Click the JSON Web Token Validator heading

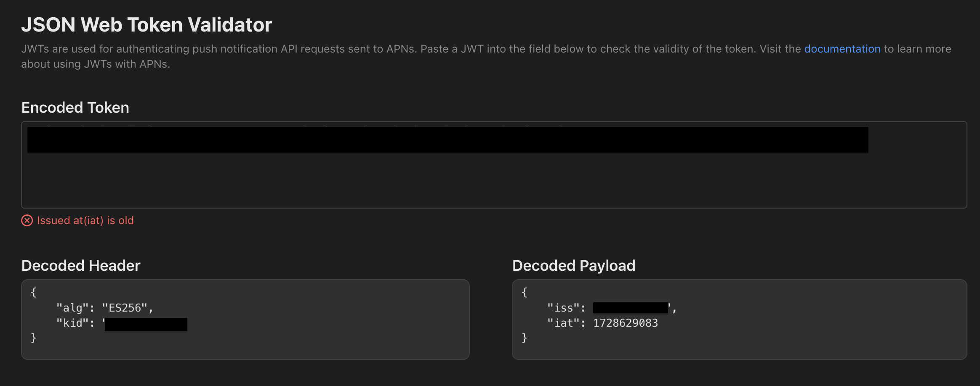(x=146, y=25)
